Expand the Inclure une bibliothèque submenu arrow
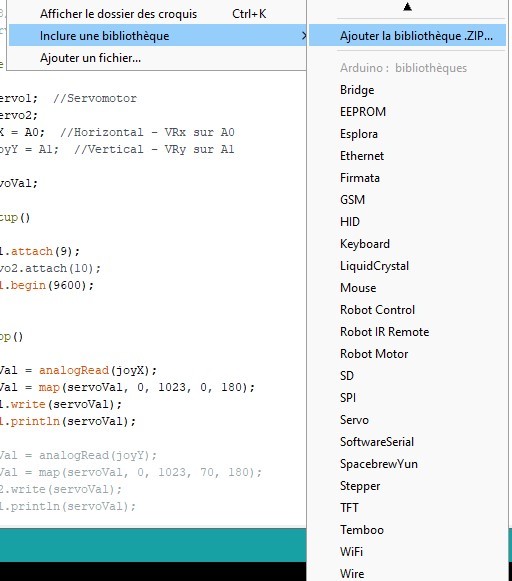 point(304,36)
